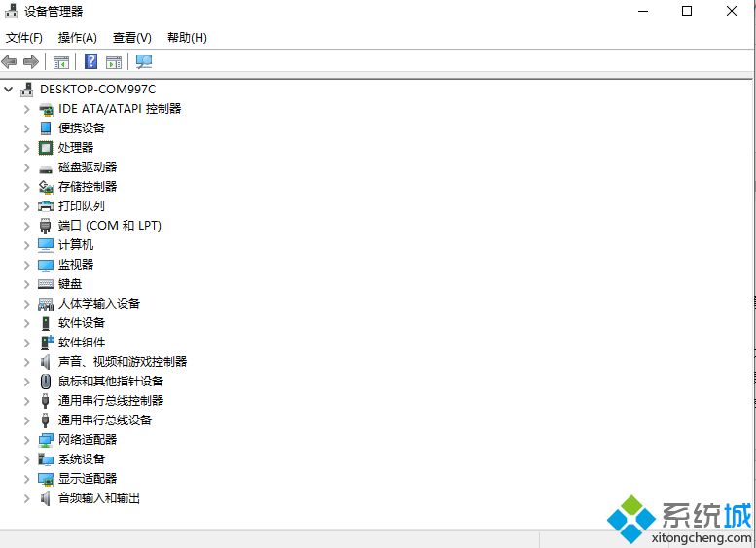Expand the 存储控制器 node arrow
756x548 pixels.
(27, 187)
